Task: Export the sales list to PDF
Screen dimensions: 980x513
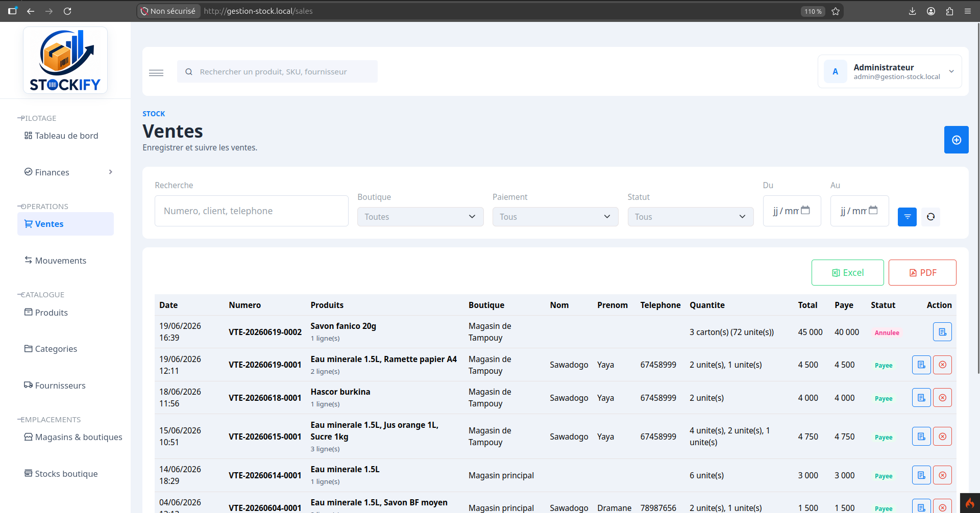Action: tap(922, 273)
